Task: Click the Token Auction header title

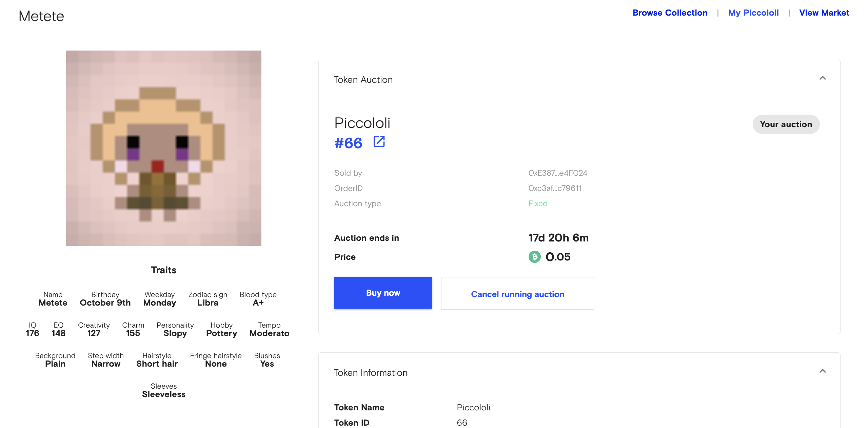Action: [363, 80]
